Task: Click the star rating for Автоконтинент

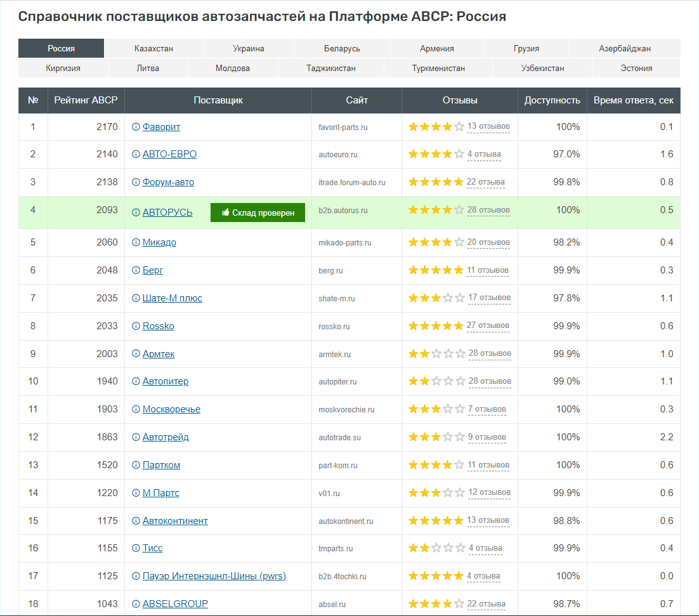Action: pos(436,521)
